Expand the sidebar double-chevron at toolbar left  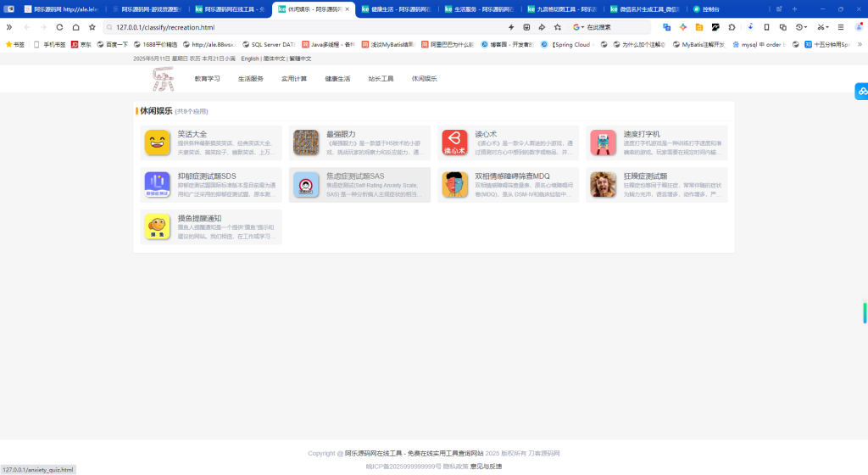pyautogui.click(x=8, y=27)
